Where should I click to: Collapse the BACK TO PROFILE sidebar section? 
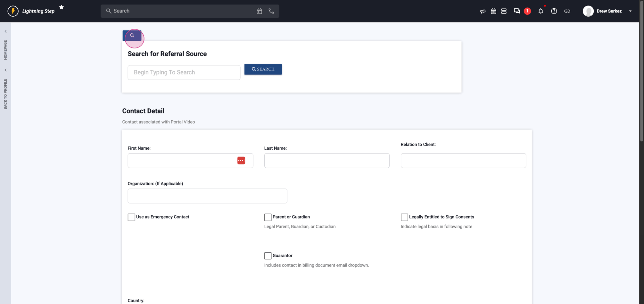point(5,70)
